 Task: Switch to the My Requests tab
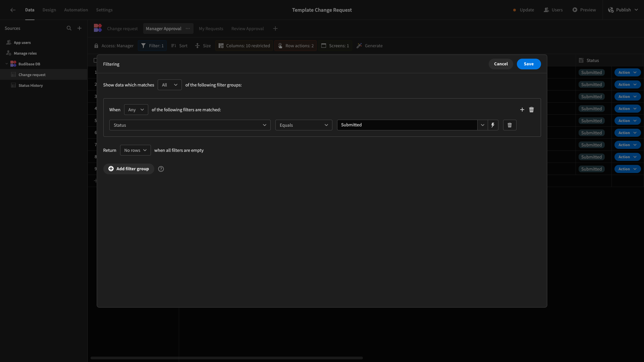point(211,28)
